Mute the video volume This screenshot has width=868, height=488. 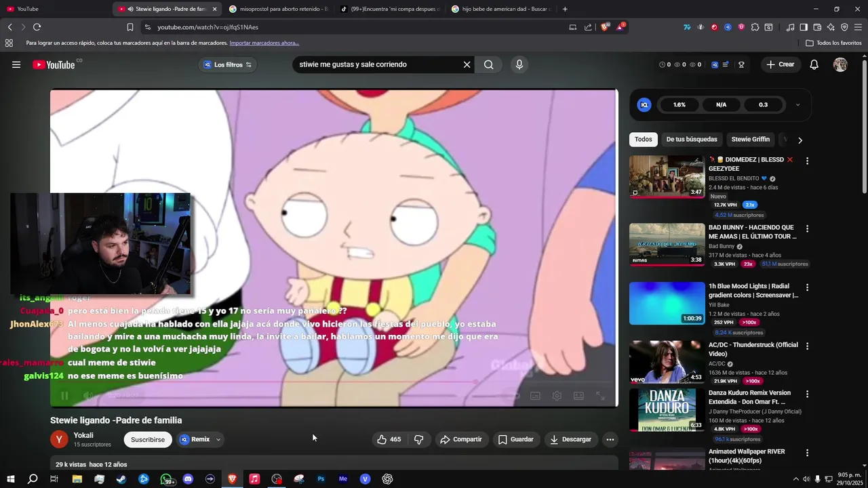click(x=87, y=396)
